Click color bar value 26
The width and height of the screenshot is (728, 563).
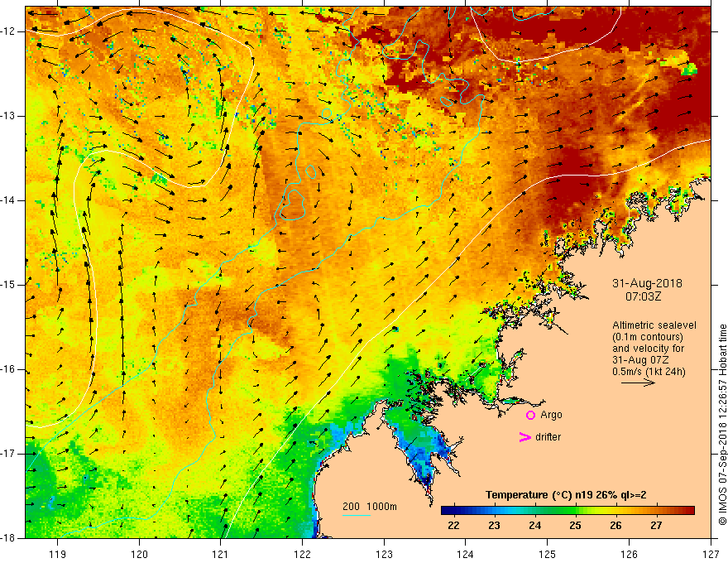click(x=615, y=526)
